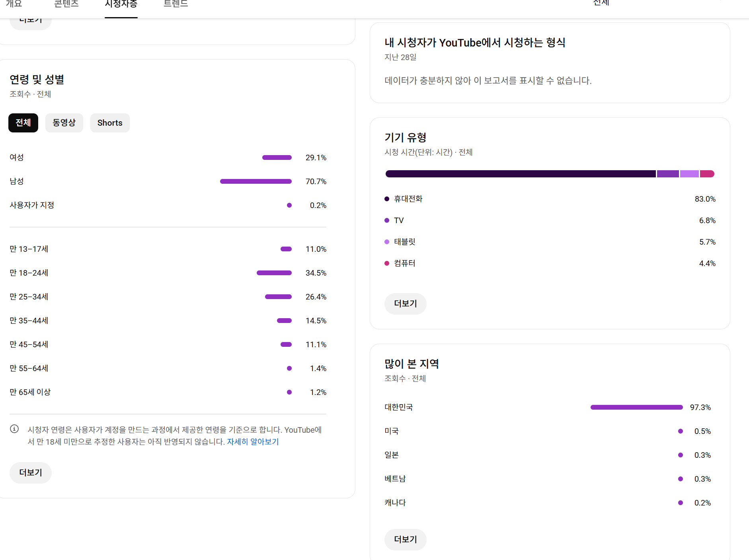Screen dimensions: 749x560
Task: Click the 만 18–24세 34.5% bar
Action: (274, 273)
